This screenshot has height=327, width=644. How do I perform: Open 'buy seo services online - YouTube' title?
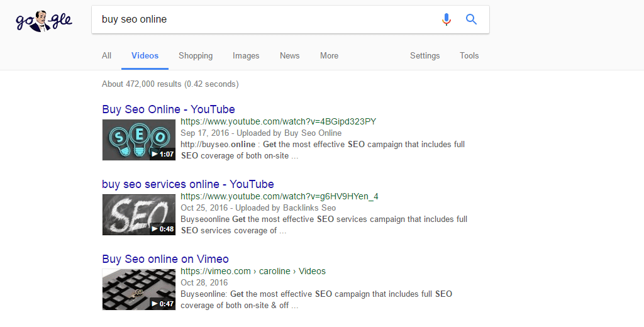coord(187,184)
